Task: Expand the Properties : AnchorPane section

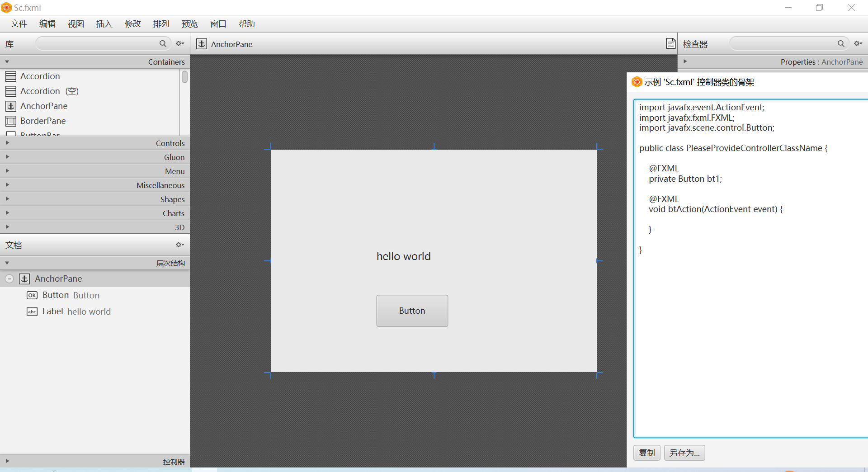Action: click(685, 61)
